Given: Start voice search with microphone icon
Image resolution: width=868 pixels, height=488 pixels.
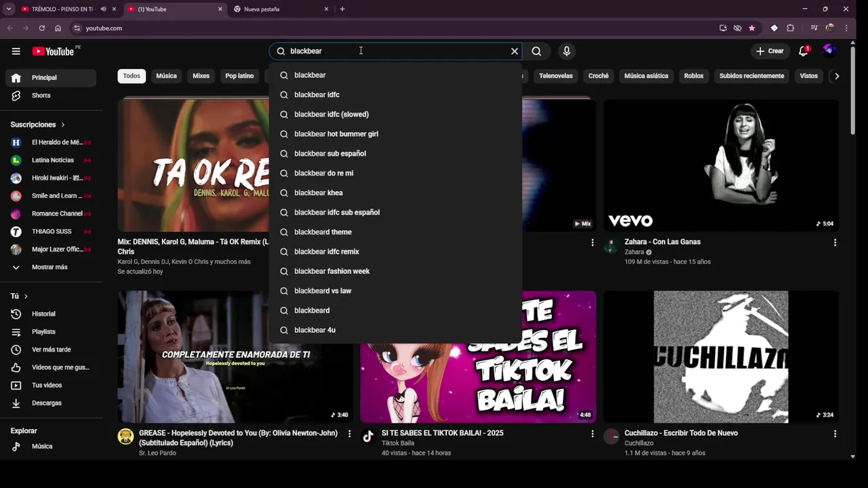Looking at the screenshot, I should pos(567,51).
